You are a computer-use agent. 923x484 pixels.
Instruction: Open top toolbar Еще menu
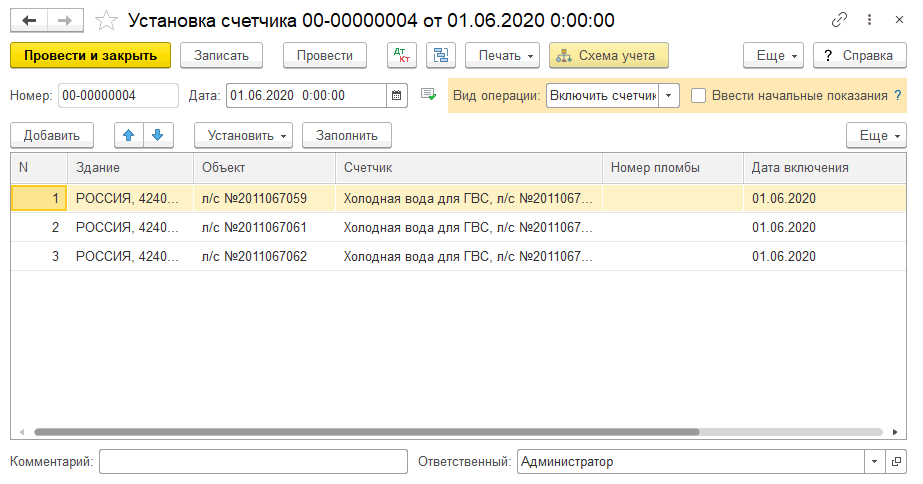pos(774,55)
